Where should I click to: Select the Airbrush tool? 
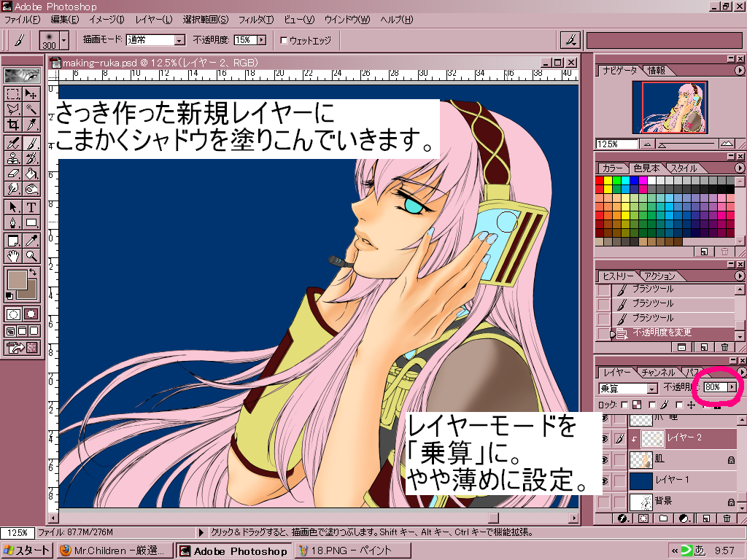point(13,143)
